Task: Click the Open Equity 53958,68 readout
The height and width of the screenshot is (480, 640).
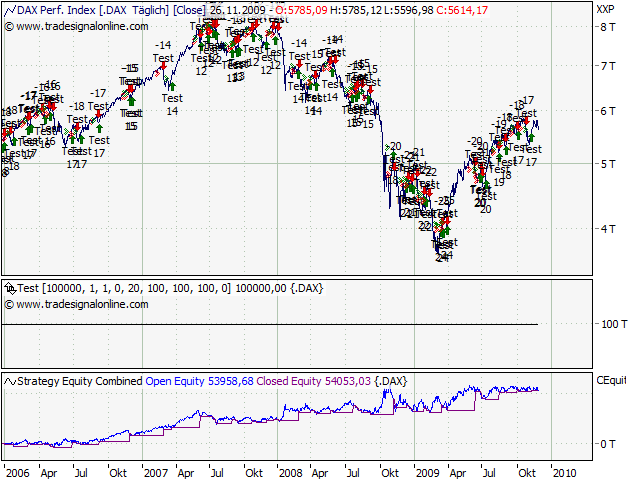Action: click(x=199, y=381)
